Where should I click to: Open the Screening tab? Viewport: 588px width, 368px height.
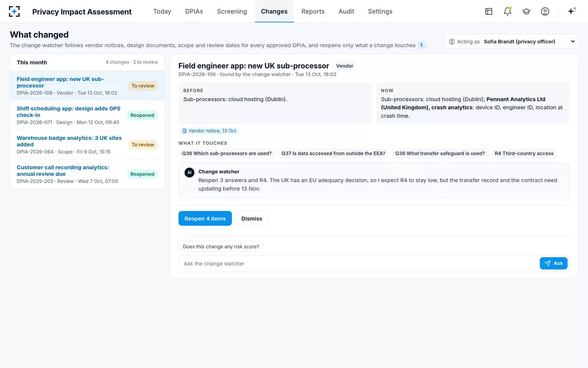(232, 11)
